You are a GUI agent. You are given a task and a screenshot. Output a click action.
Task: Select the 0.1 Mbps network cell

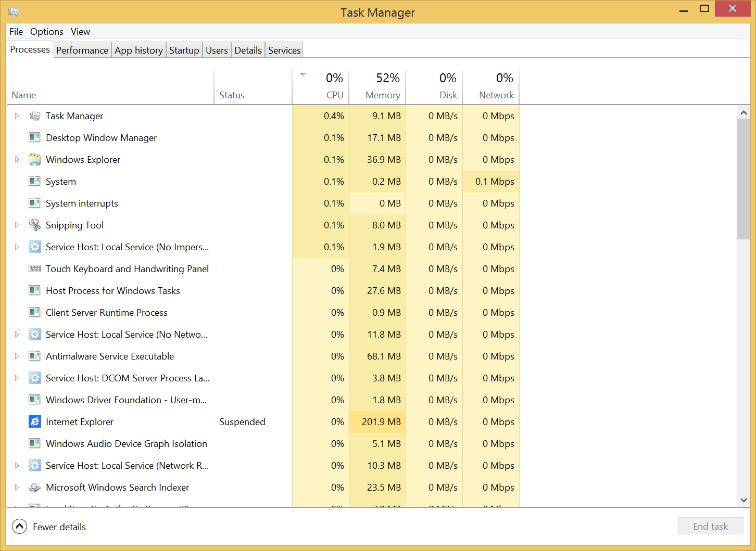[x=491, y=182]
